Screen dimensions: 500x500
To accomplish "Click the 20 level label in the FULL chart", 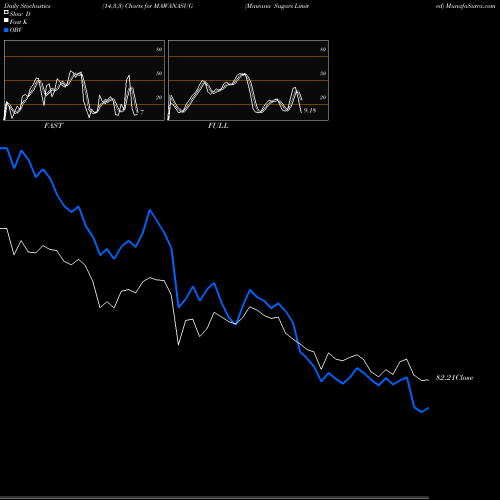I will (323, 97).
